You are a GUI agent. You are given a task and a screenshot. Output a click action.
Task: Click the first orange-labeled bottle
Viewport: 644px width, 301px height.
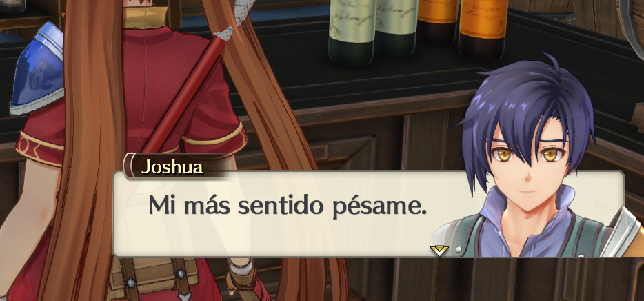coord(437,21)
